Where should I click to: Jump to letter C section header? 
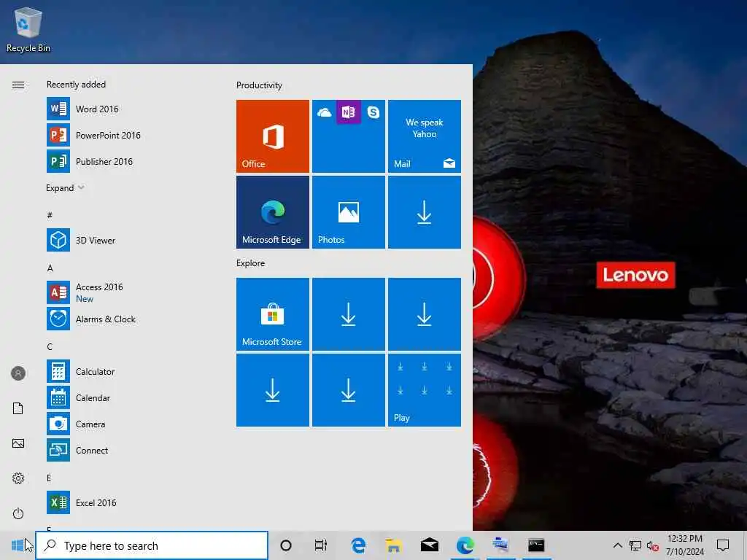50,346
